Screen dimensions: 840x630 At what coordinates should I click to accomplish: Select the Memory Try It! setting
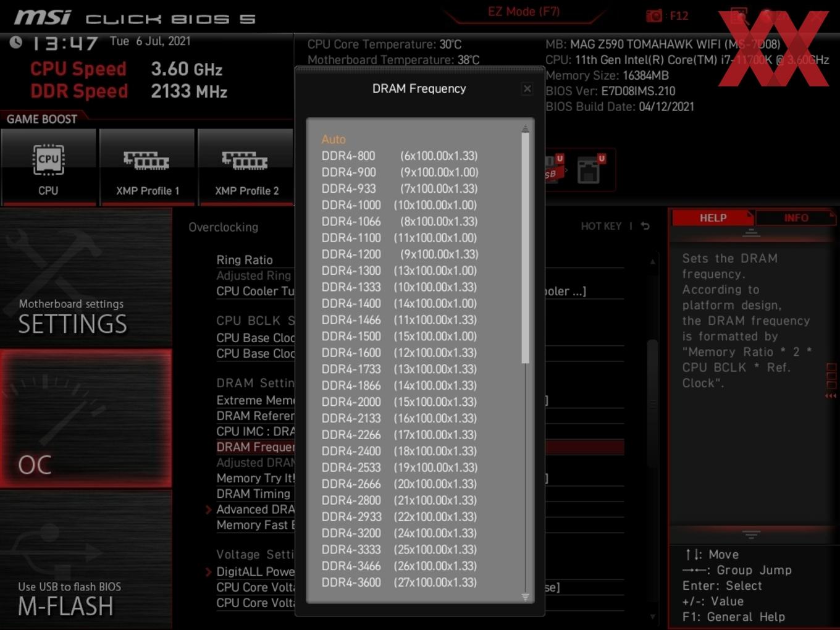tap(255, 478)
